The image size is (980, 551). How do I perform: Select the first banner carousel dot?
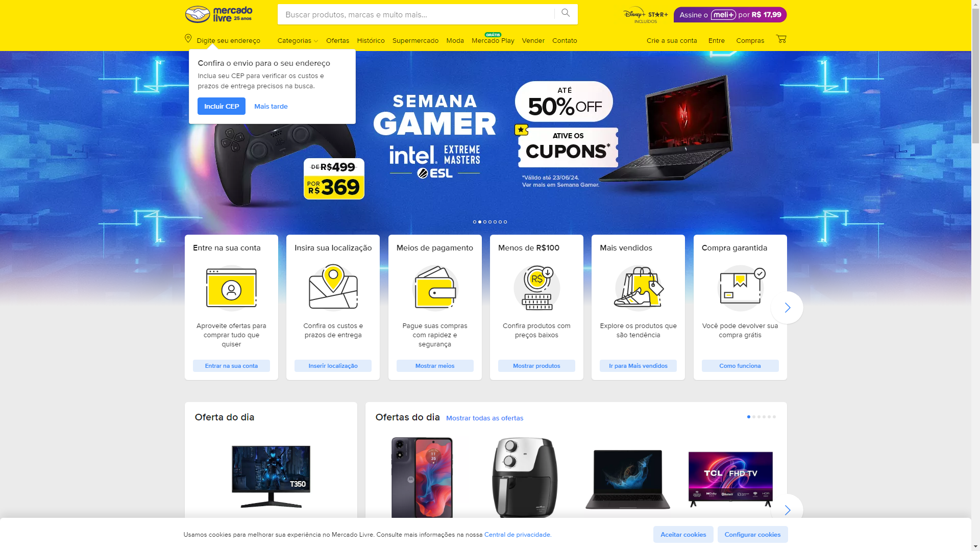pos(475,222)
